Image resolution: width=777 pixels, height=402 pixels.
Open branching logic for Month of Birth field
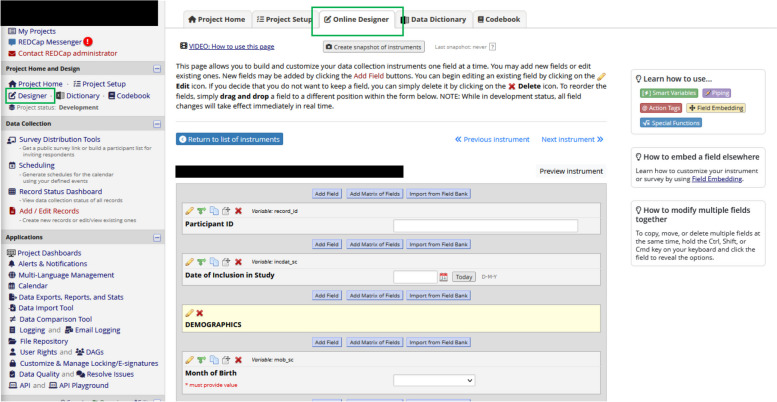[x=202, y=360]
